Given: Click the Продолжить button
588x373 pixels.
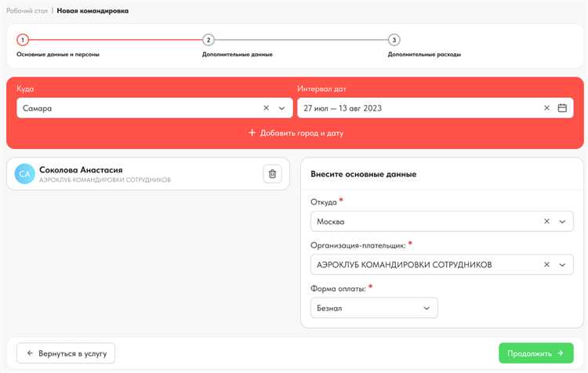Looking at the screenshot, I should [536, 353].
